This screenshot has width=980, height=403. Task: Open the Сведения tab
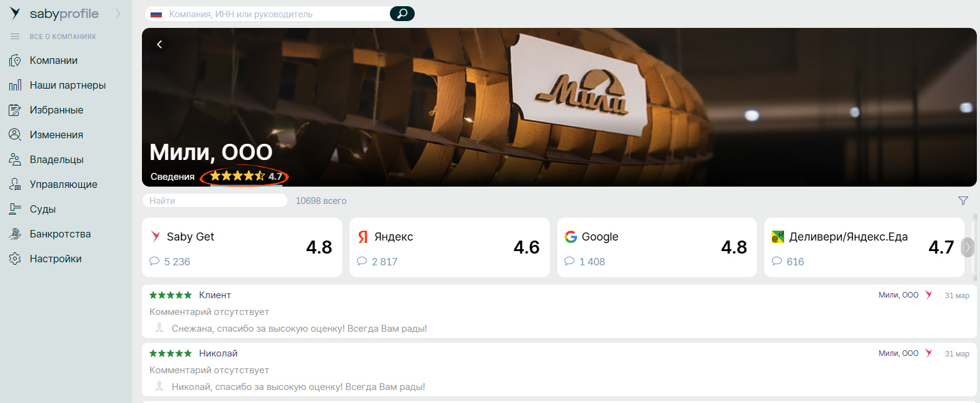coord(172,177)
